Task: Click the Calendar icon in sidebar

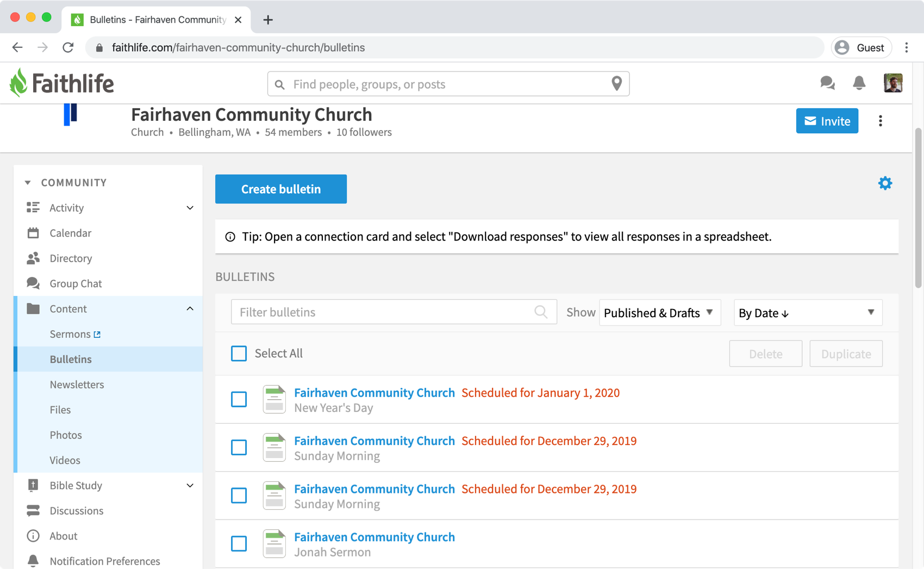Action: [33, 233]
